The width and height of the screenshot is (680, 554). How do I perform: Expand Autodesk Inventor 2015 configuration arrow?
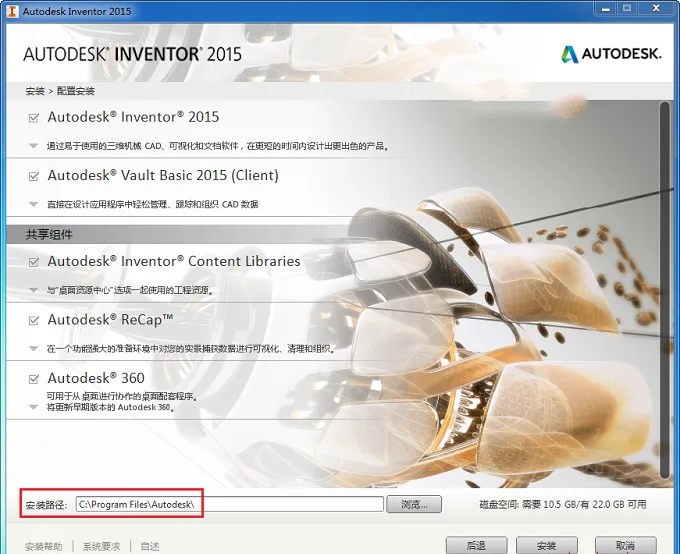tap(33, 146)
